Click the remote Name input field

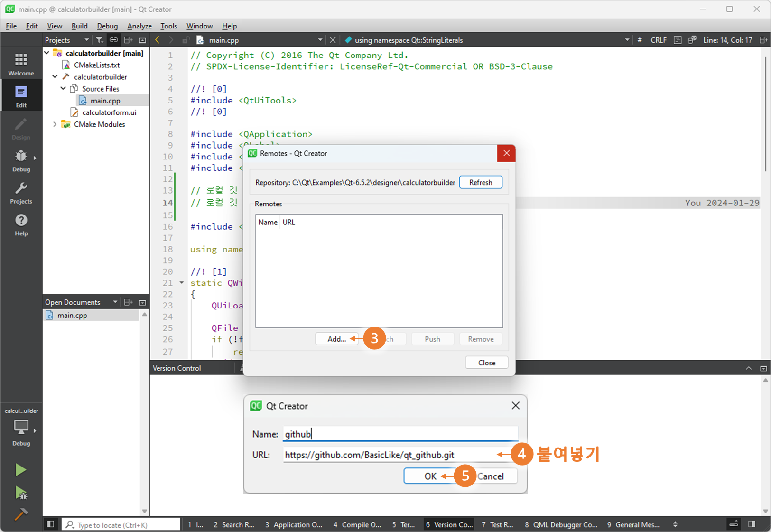400,434
